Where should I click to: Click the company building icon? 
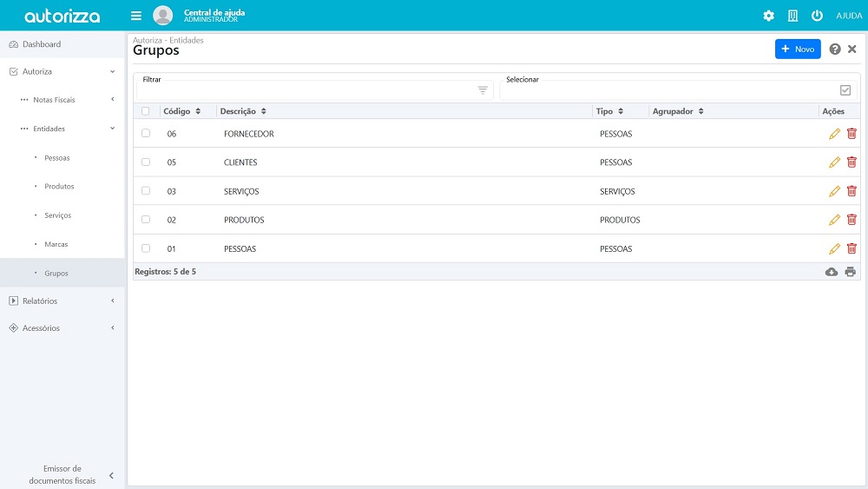[x=792, y=16]
